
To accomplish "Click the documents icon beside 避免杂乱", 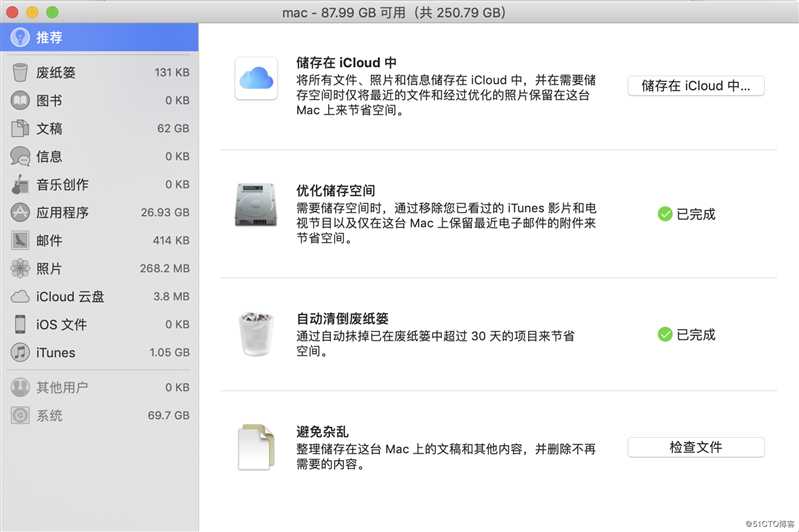I will 256,447.
